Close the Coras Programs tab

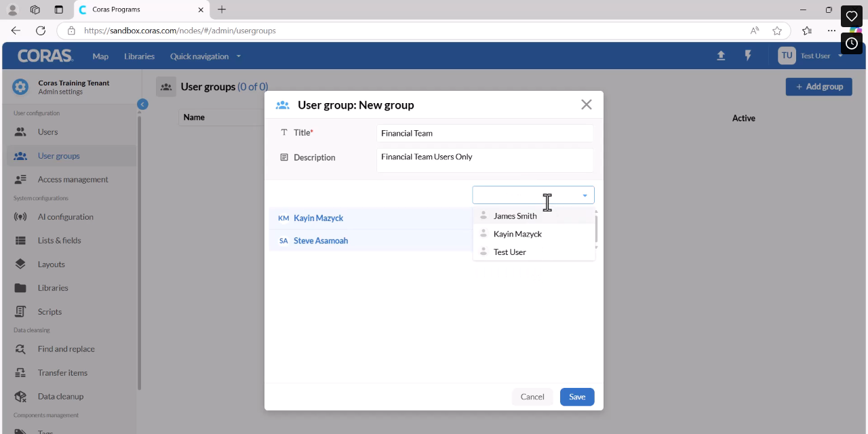pyautogui.click(x=201, y=9)
